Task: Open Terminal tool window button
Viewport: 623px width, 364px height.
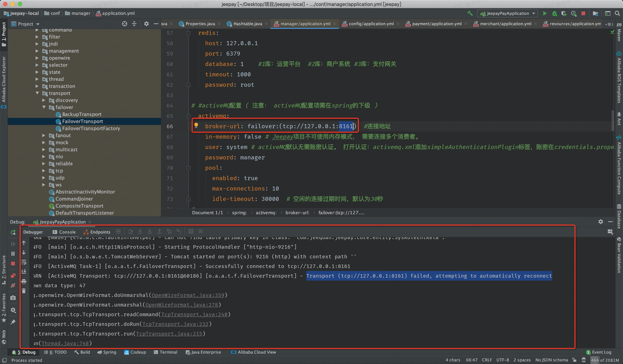Action: tap(165, 352)
